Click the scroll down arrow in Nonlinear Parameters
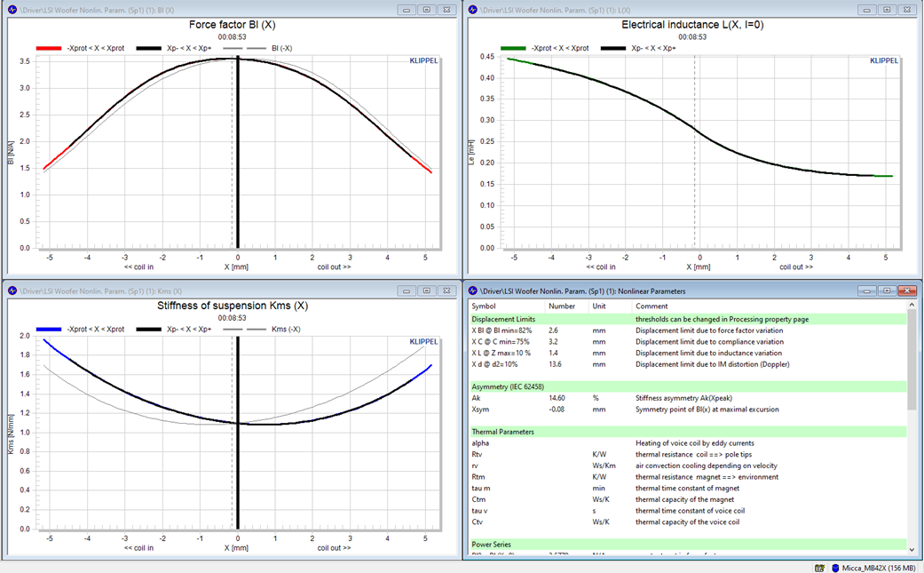 click(912, 549)
